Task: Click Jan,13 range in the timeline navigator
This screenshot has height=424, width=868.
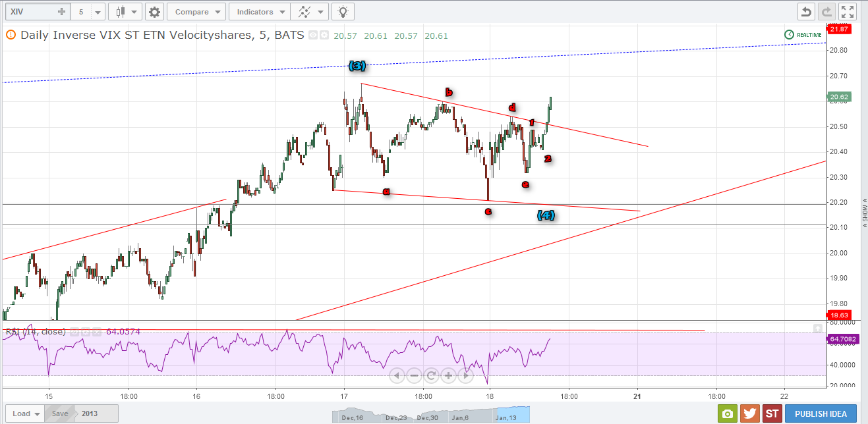Action: coord(506,417)
